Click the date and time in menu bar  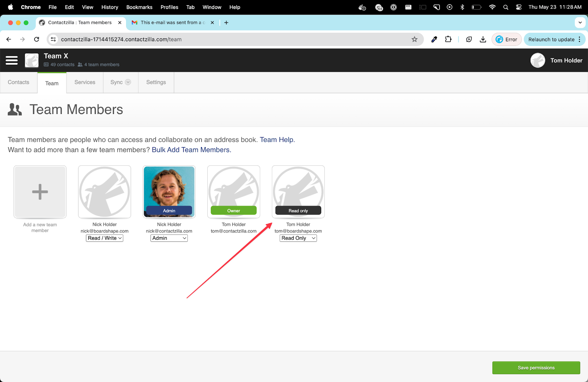coord(555,7)
